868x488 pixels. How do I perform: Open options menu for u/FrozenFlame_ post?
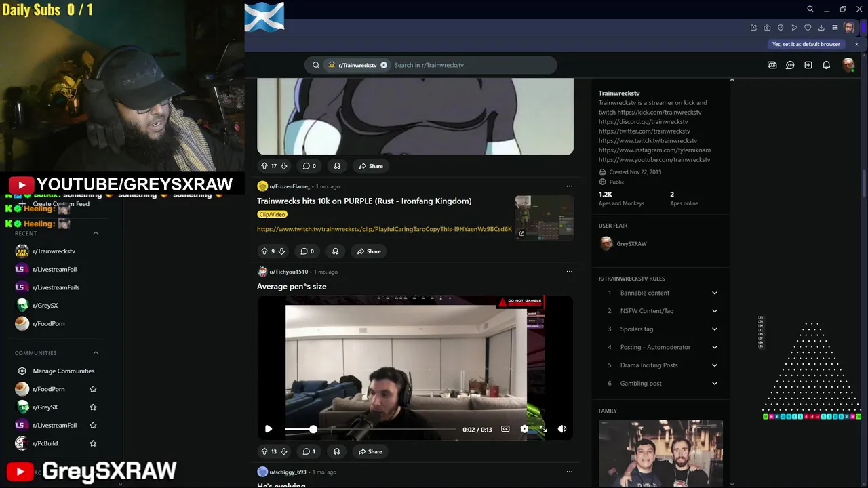tap(570, 186)
